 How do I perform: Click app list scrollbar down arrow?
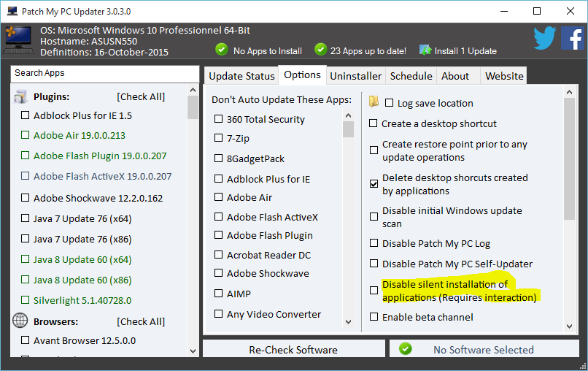tap(193, 351)
